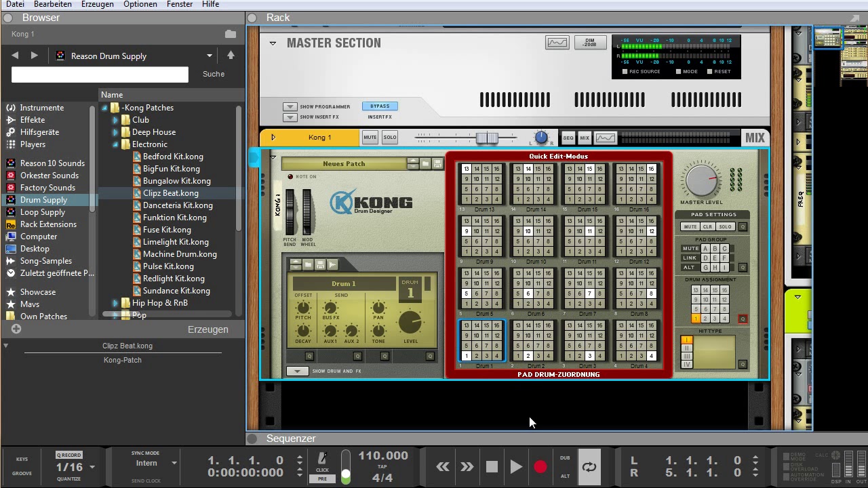Toggle Show Insert FX in Master Section
868x488 pixels.
(290, 117)
